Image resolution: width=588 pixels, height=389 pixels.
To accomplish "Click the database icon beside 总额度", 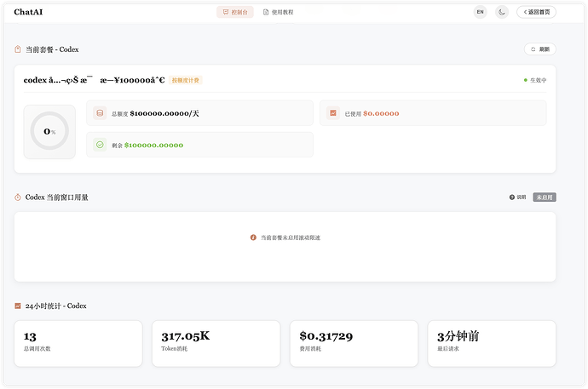I will click(100, 113).
